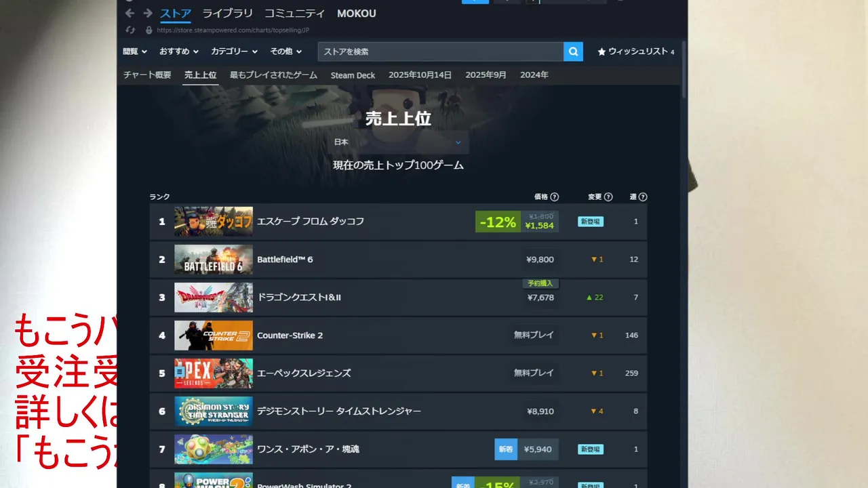Open Apex Legends game thumbnail
Viewport: 868px width, 488px height.
point(214,373)
